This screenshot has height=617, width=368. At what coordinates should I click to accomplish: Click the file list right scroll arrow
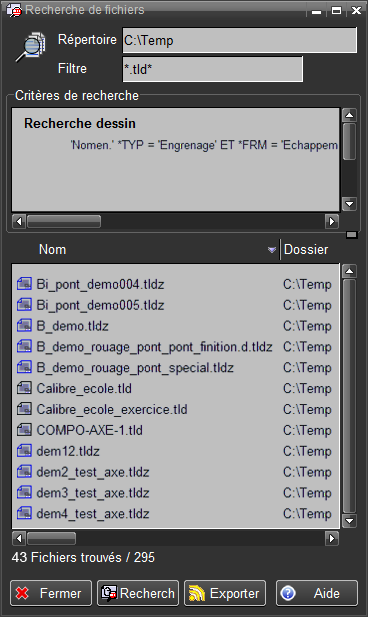pos(332,538)
